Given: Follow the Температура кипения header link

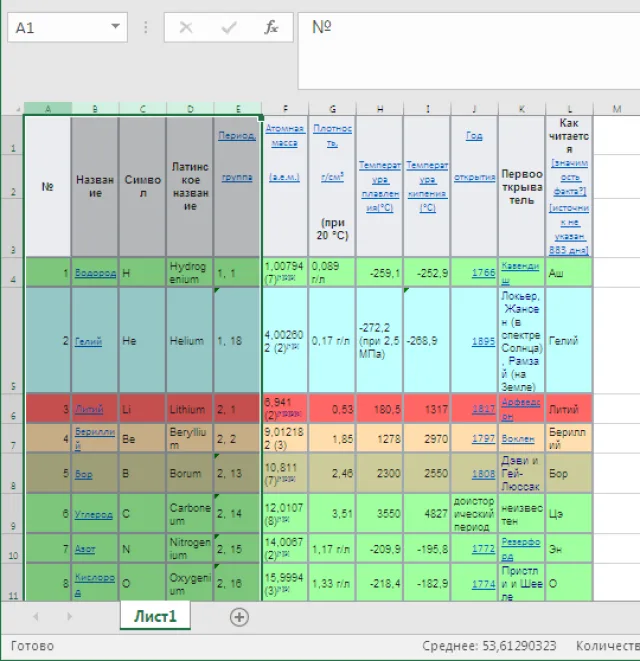Looking at the screenshot, I should (427, 186).
